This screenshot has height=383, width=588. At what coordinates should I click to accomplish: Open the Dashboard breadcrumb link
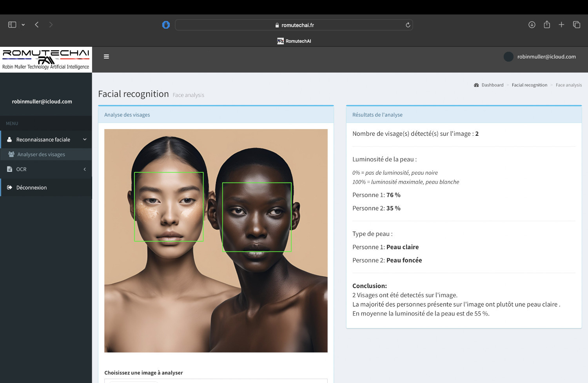[492, 85]
